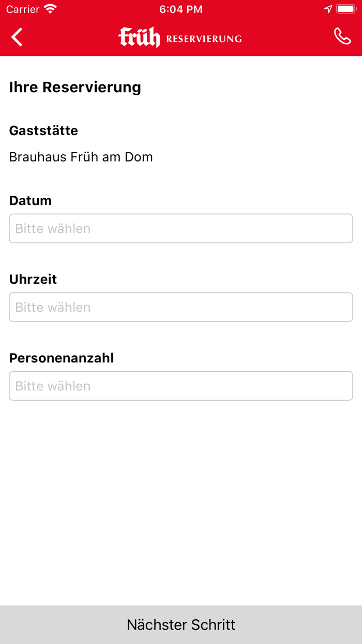Tap the 6:04 PM clock display

point(181,9)
